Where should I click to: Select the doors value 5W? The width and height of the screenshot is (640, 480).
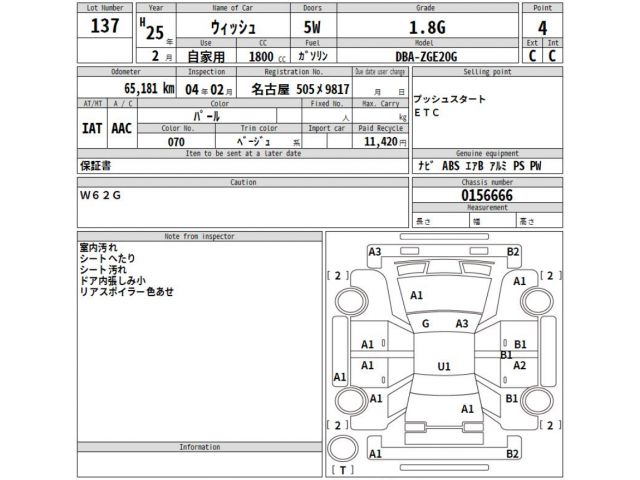point(312,27)
